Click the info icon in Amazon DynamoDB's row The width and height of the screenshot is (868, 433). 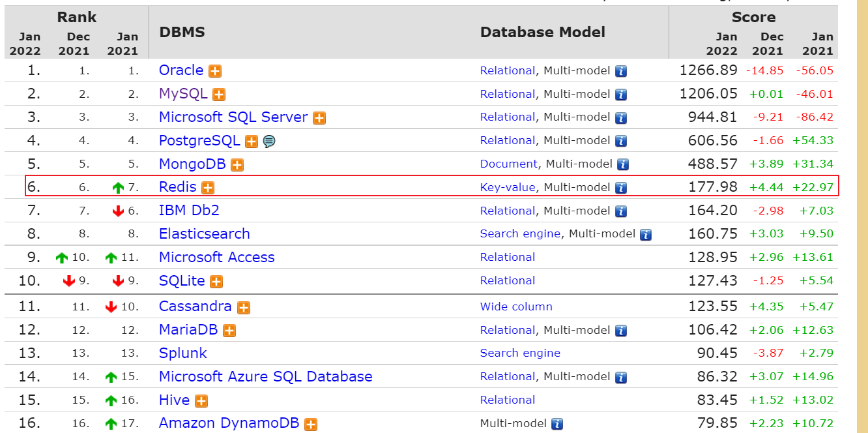coord(557,424)
